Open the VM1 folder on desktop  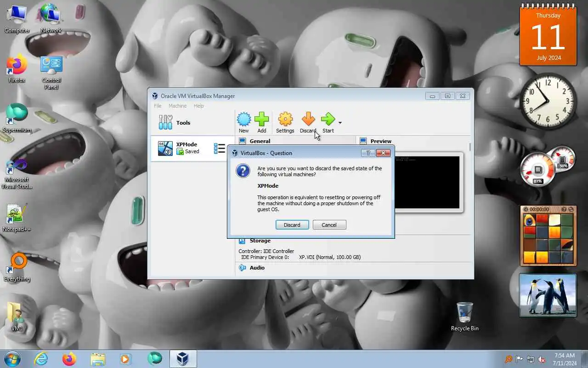point(17,316)
